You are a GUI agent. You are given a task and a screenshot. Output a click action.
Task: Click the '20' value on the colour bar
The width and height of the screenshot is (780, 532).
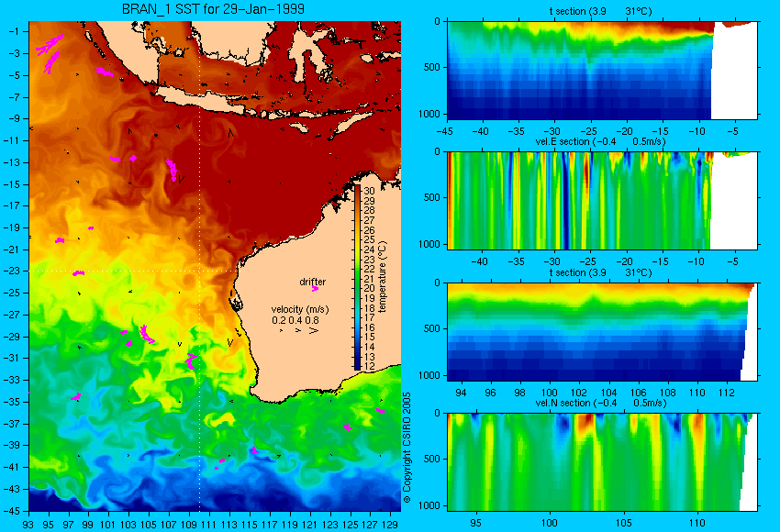click(369, 288)
